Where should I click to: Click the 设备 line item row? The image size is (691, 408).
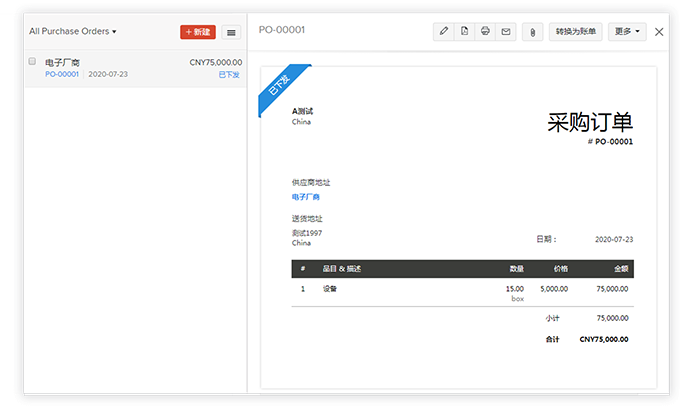click(330, 289)
